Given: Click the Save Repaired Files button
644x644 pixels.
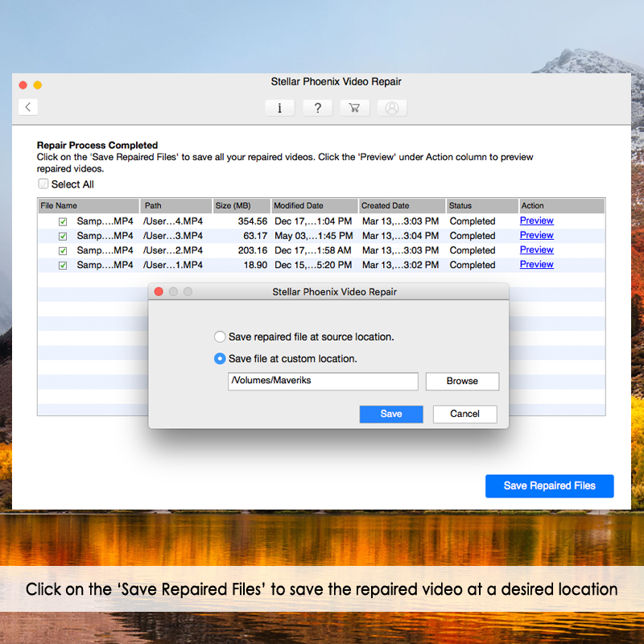Looking at the screenshot, I should 550,486.
